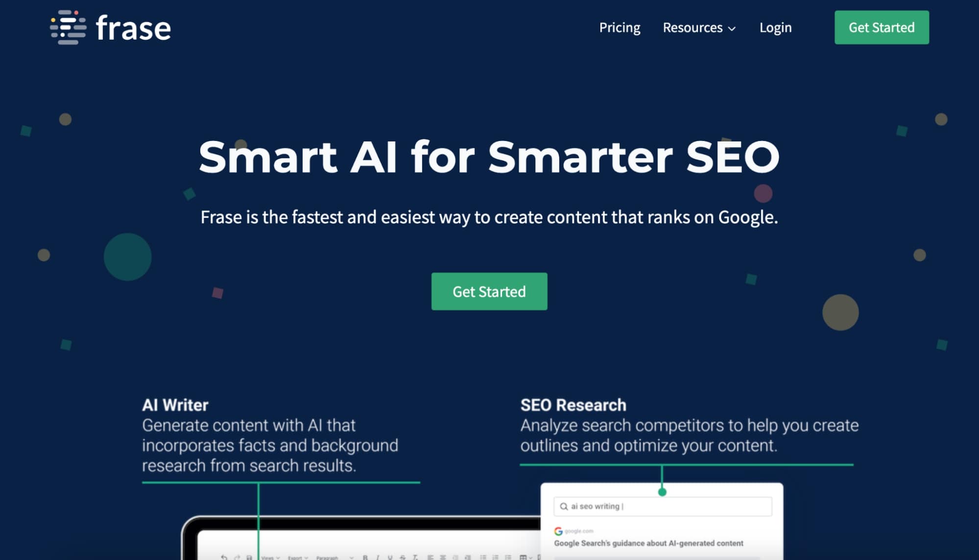Open the Export dropdown in editor
The image size is (979, 560).
click(298, 558)
